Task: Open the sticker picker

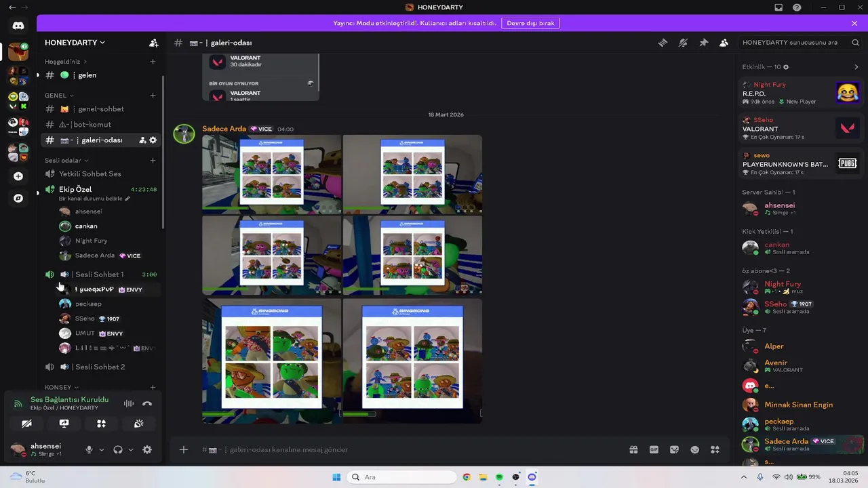Action: tap(674, 449)
